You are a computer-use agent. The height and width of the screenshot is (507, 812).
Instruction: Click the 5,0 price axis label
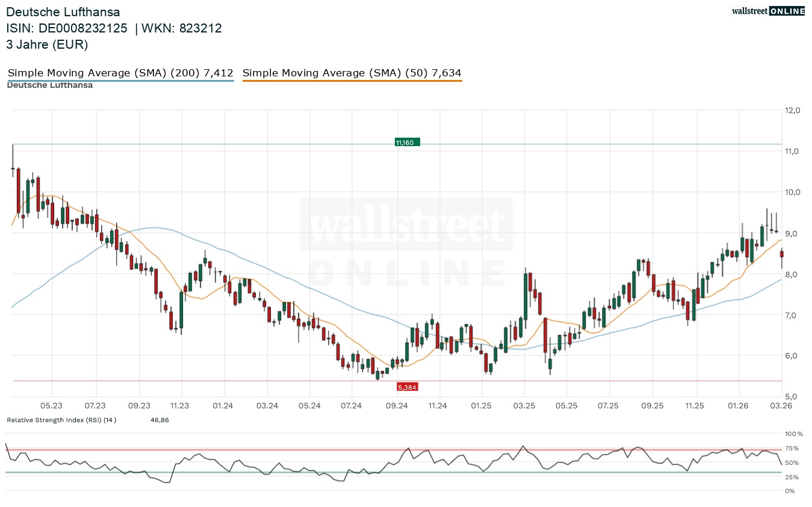[792, 397]
